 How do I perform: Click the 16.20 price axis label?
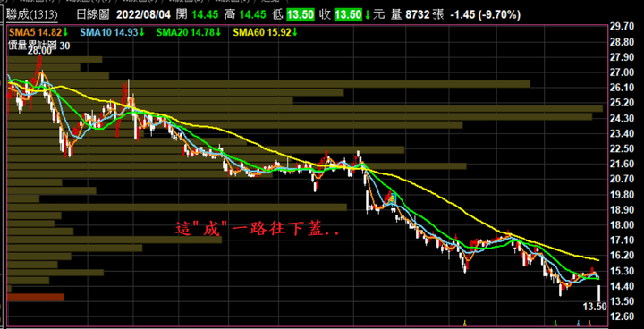[x=623, y=256]
